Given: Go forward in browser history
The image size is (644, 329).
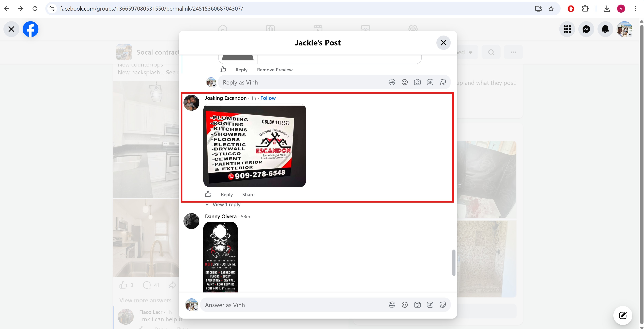Looking at the screenshot, I should (x=21, y=9).
